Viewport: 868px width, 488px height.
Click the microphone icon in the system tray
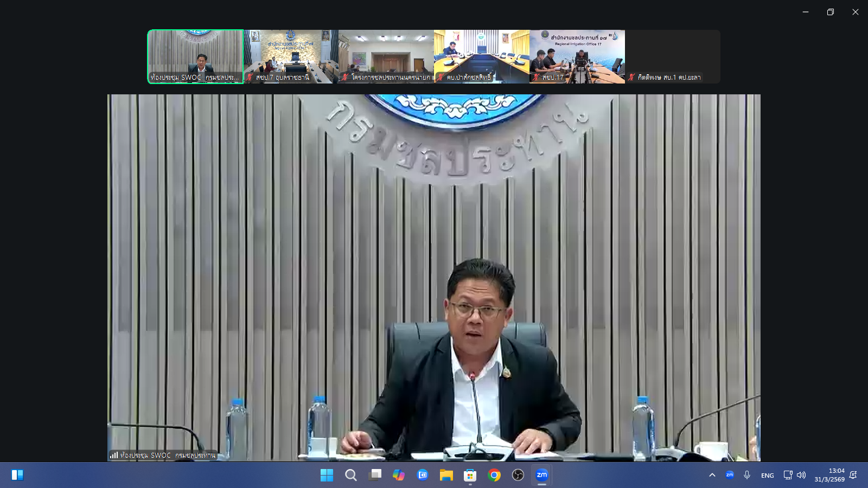click(x=747, y=475)
